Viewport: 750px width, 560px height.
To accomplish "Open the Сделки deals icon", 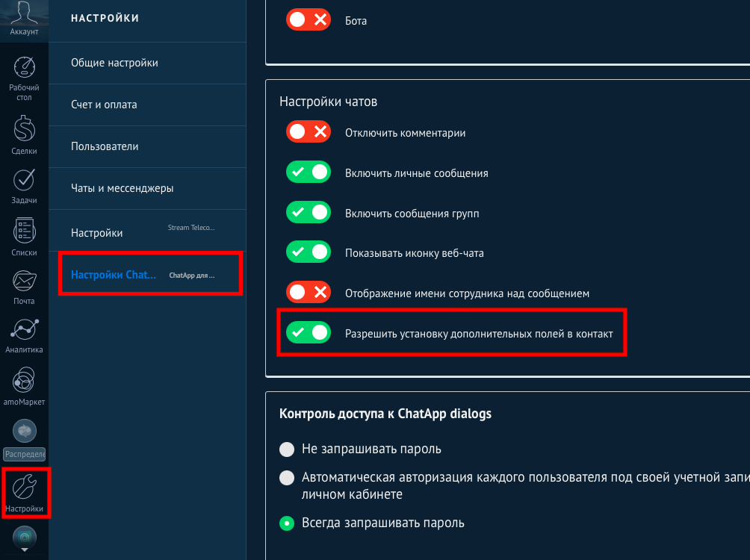I will (25, 131).
